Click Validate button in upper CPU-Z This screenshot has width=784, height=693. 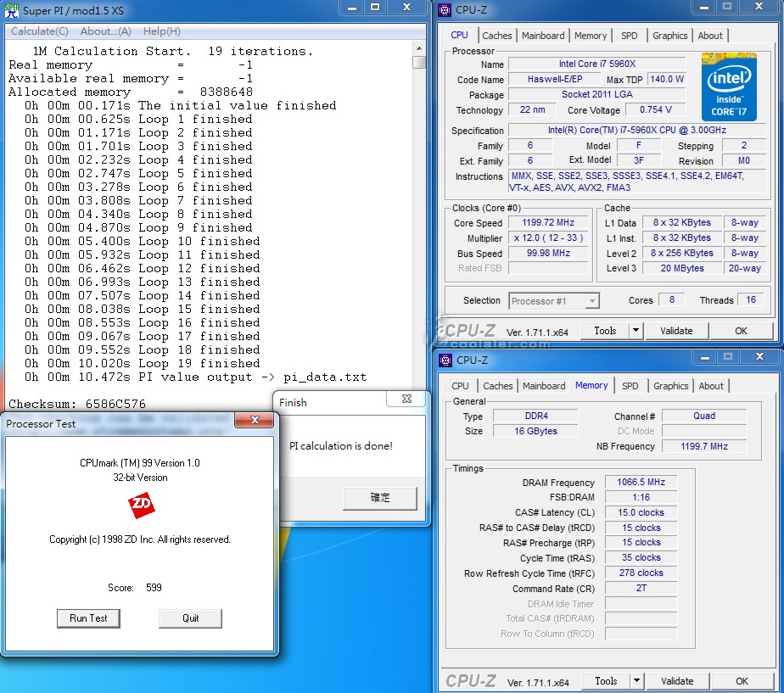[676, 331]
